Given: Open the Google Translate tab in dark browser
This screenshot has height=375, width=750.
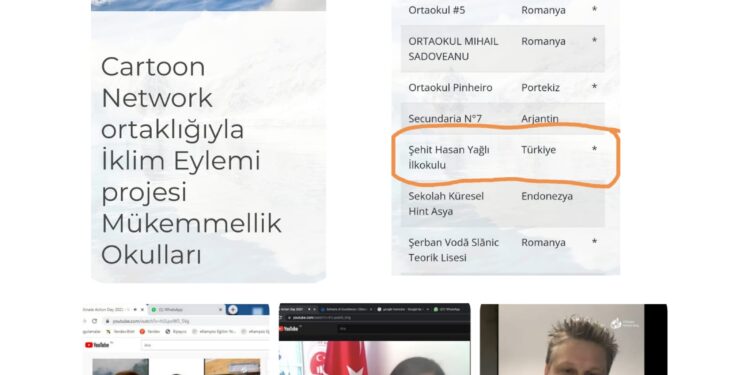Looking at the screenshot, I should pos(401,309).
